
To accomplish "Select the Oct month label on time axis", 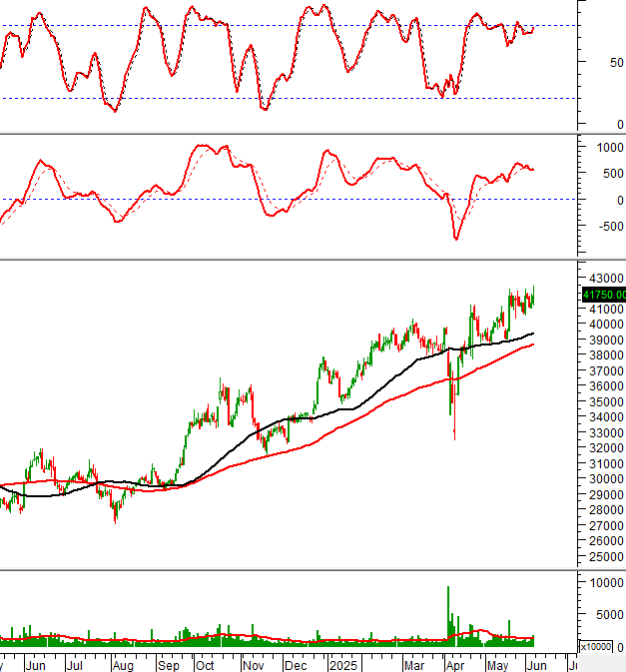I will 205,664.
